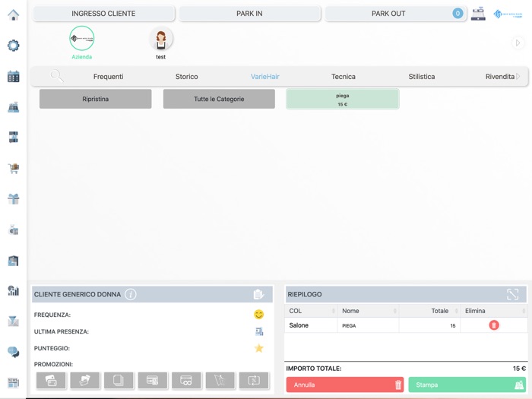Open the gift box sidebar icon
The width and height of the screenshot is (532, 399).
coord(13,199)
